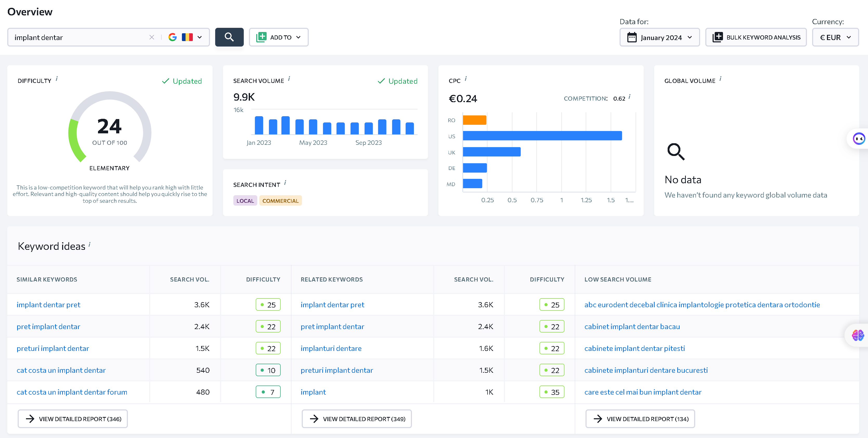Screen dimensions: 868x438
Task: Change currency using EUR dropdown
Action: 835,37
